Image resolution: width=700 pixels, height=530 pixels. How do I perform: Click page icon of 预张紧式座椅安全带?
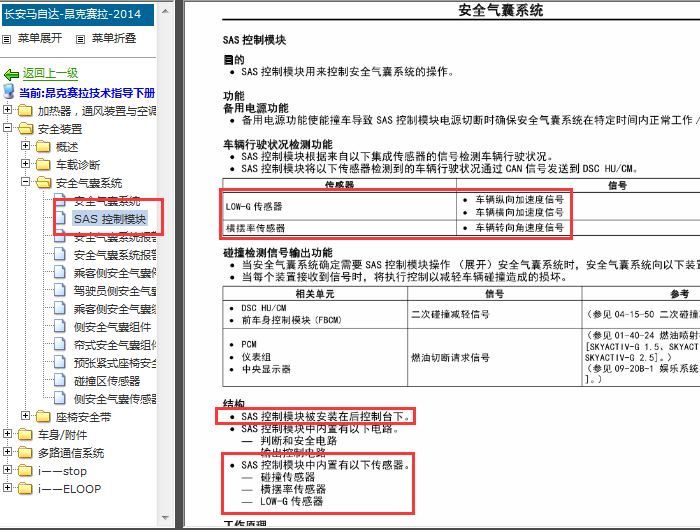coord(60,362)
